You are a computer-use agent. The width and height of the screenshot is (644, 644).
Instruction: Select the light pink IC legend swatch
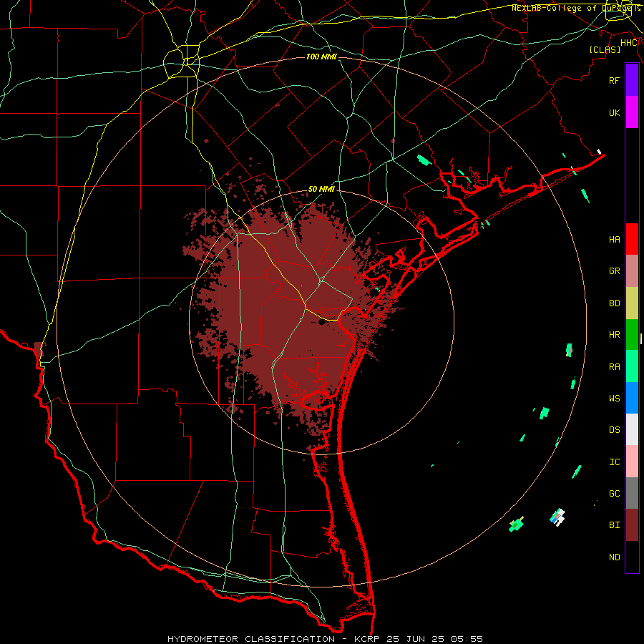(632, 462)
